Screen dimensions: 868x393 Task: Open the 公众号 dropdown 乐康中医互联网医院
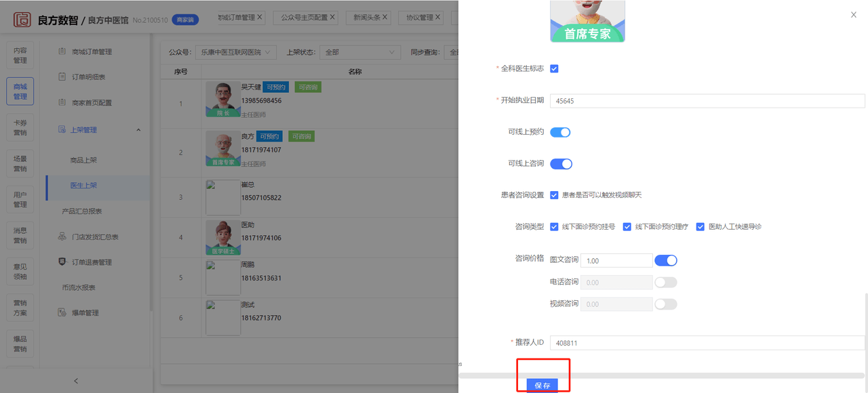click(x=235, y=52)
